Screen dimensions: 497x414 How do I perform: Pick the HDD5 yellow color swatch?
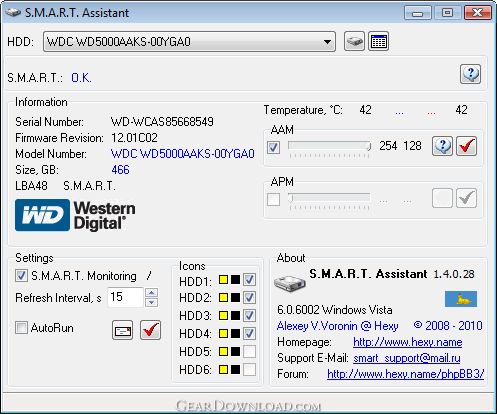(223, 352)
